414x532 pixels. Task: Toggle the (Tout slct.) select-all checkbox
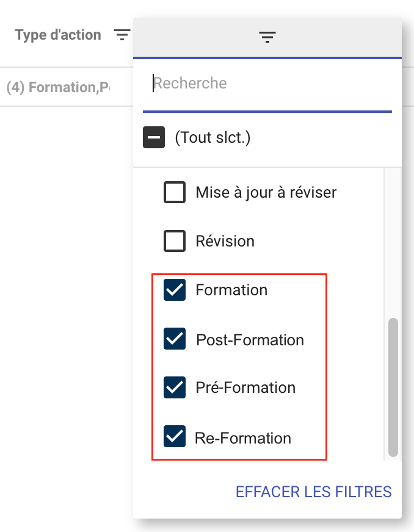pyautogui.click(x=154, y=138)
